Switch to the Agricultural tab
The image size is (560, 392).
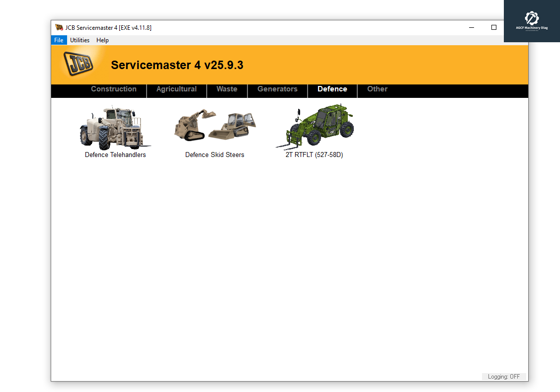(176, 89)
